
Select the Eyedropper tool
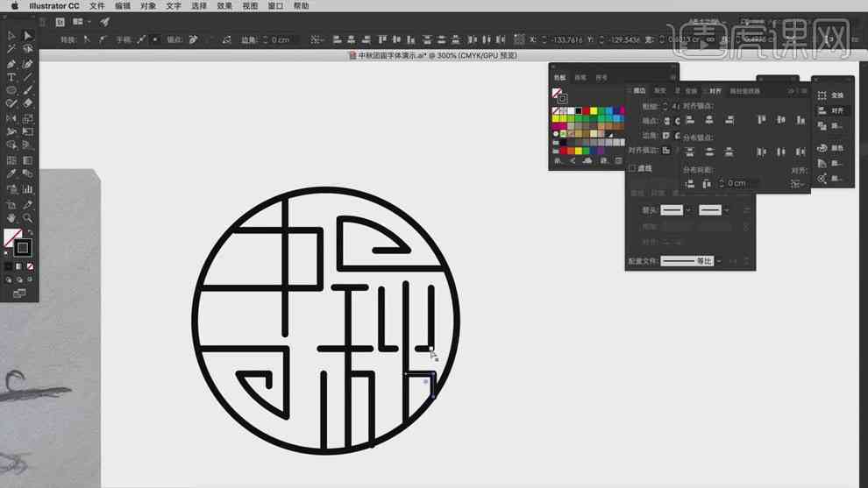tap(11, 173)
